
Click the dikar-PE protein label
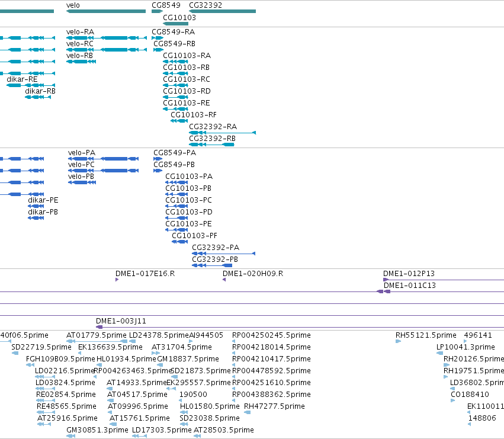tap(43, 200)
